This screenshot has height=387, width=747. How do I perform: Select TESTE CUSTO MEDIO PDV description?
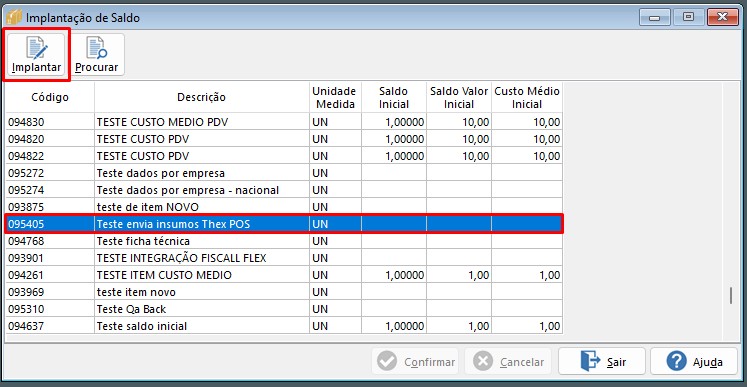click(x=162, y=122)
